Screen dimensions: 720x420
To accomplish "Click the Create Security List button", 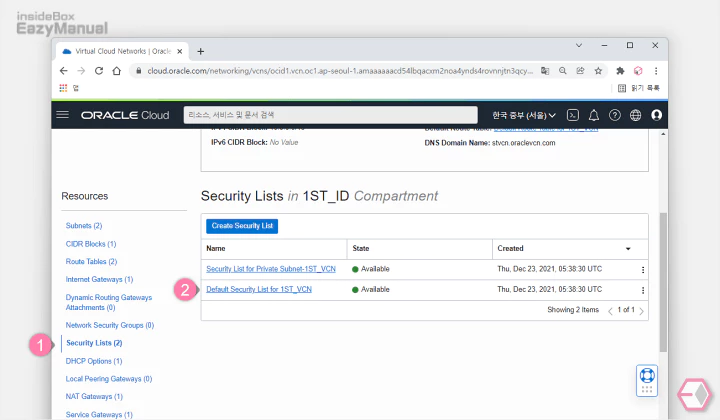I will [x=241, y=226].
